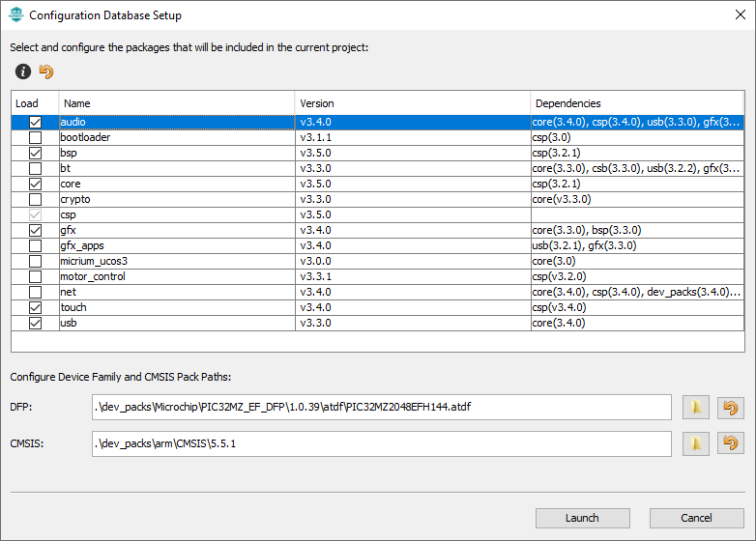
Task: Cancel the configuration setup dialog
Action: (x=696, y=518)
